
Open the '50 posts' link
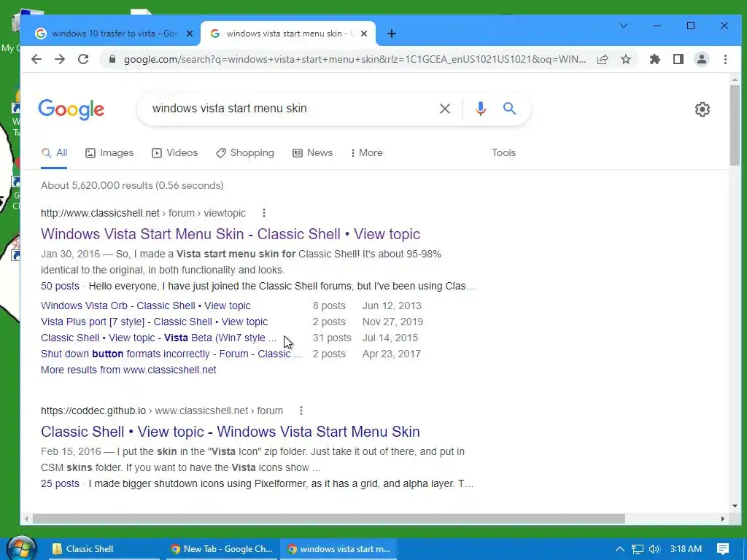click(60, 286)
